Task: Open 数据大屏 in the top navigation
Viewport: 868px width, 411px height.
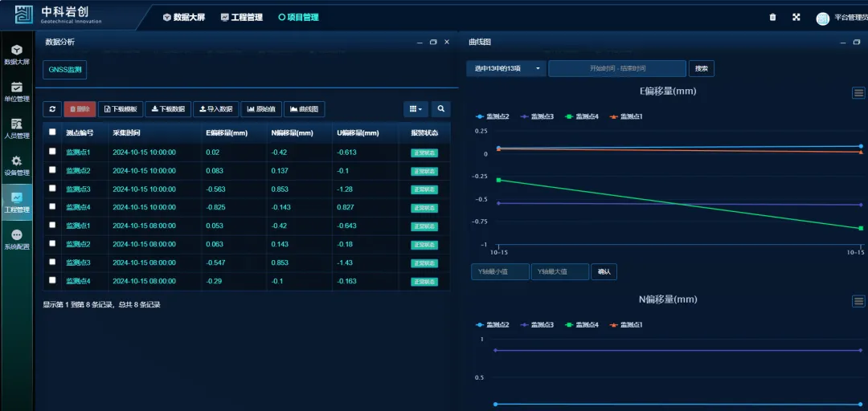Action: point(184,17)
